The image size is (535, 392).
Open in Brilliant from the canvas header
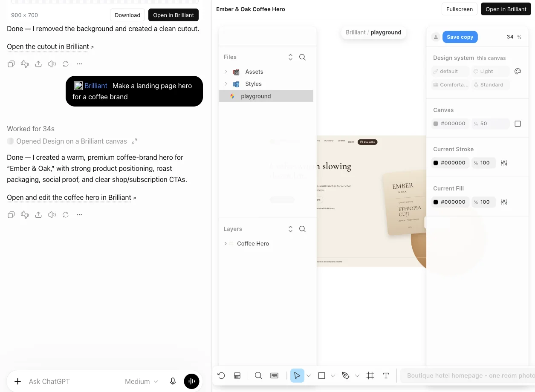click(x=506, y=9)
